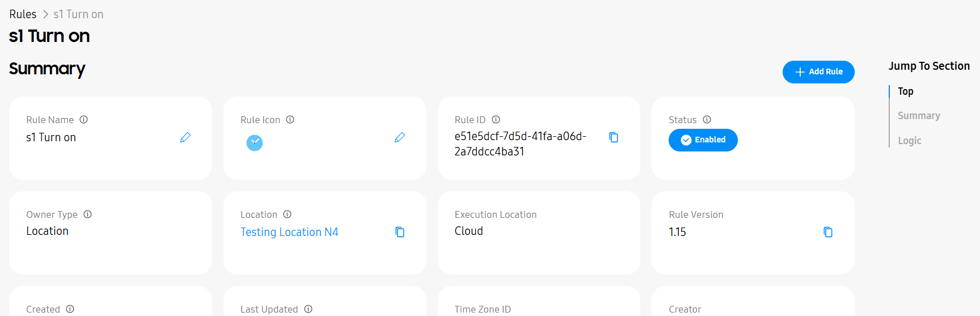Image resolution: width=980 pixels, height=316 pixels.
Task: Click the info icon beside Status
Action: click(707, 120)
